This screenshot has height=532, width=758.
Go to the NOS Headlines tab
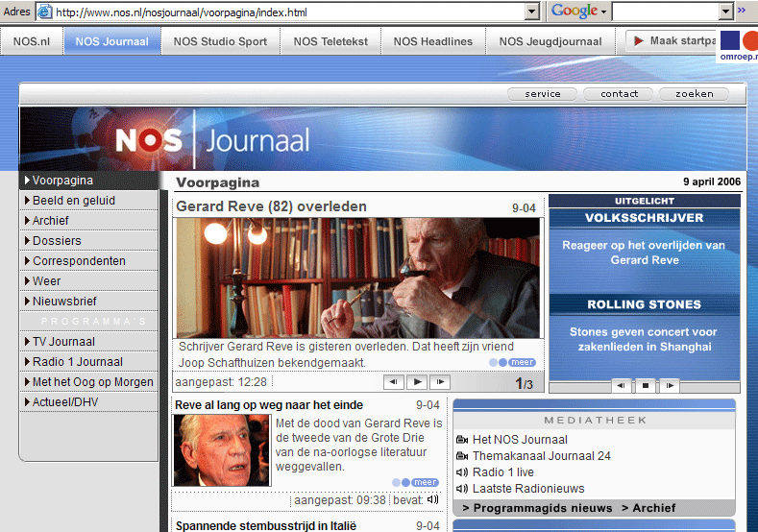coord(432,41)
